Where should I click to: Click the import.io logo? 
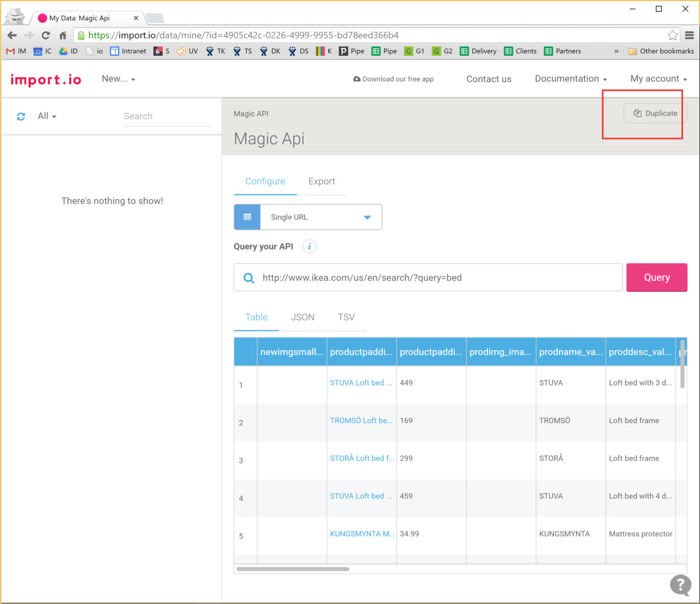[x=46, y=80]
